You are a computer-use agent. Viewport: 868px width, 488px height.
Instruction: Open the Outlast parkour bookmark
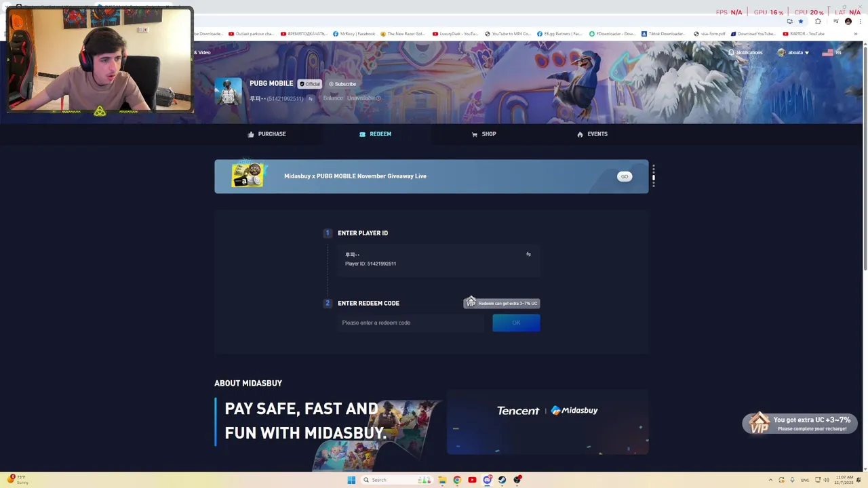tap(252, 34)
